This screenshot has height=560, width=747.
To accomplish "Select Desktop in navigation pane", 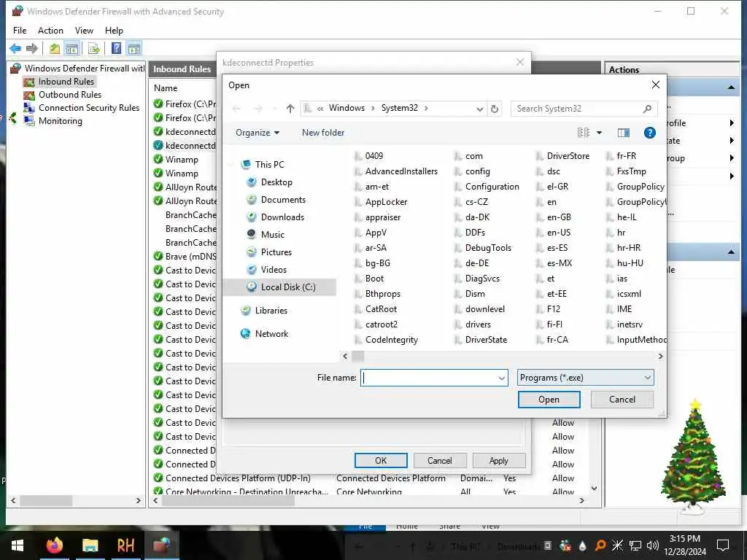I will pyautogui.click(x=276, y=182).
